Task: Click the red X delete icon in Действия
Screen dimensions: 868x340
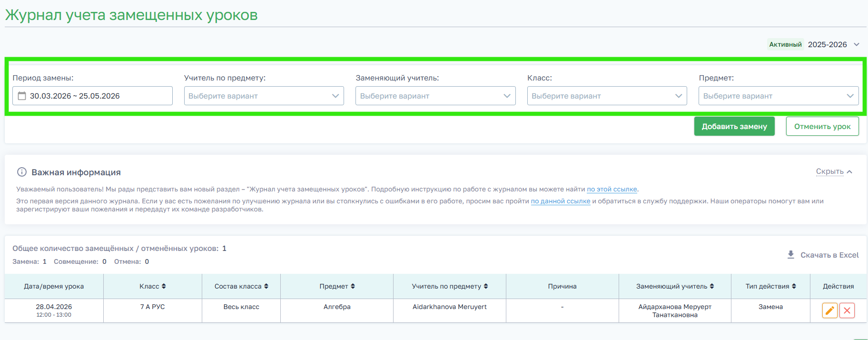Action: (x=847, y=310)
